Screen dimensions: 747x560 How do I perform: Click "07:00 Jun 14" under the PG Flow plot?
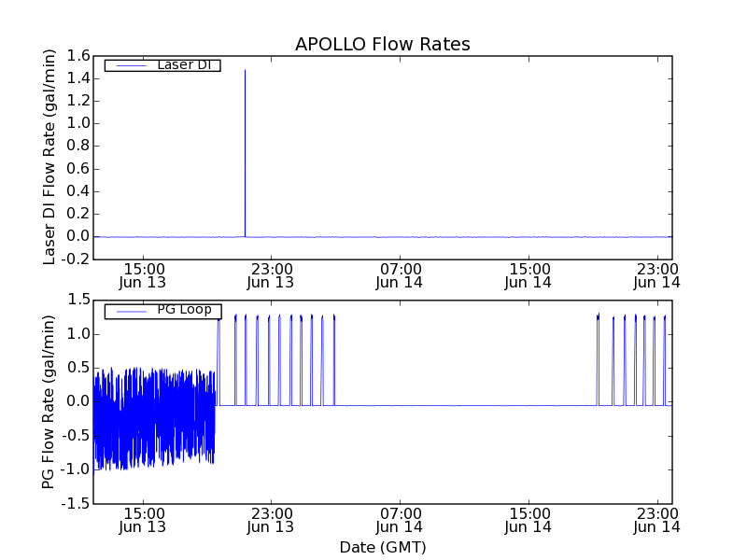(400, 521)
